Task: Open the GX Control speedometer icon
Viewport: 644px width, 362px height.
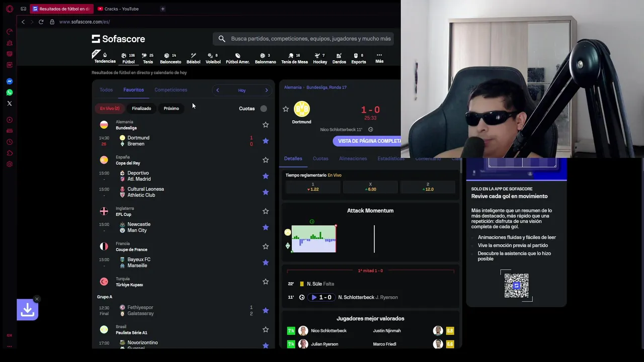Action: 9,32
